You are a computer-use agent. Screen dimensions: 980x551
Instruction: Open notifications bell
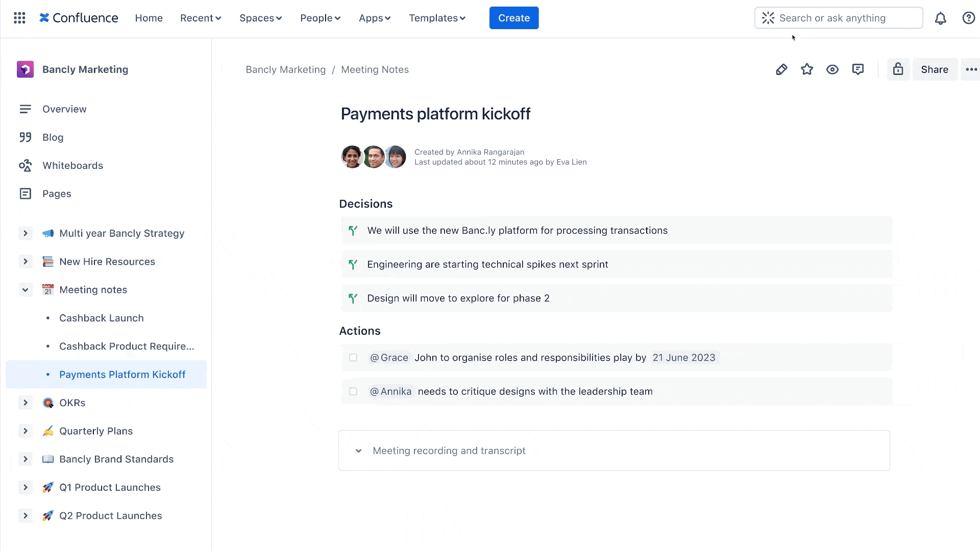941,18
